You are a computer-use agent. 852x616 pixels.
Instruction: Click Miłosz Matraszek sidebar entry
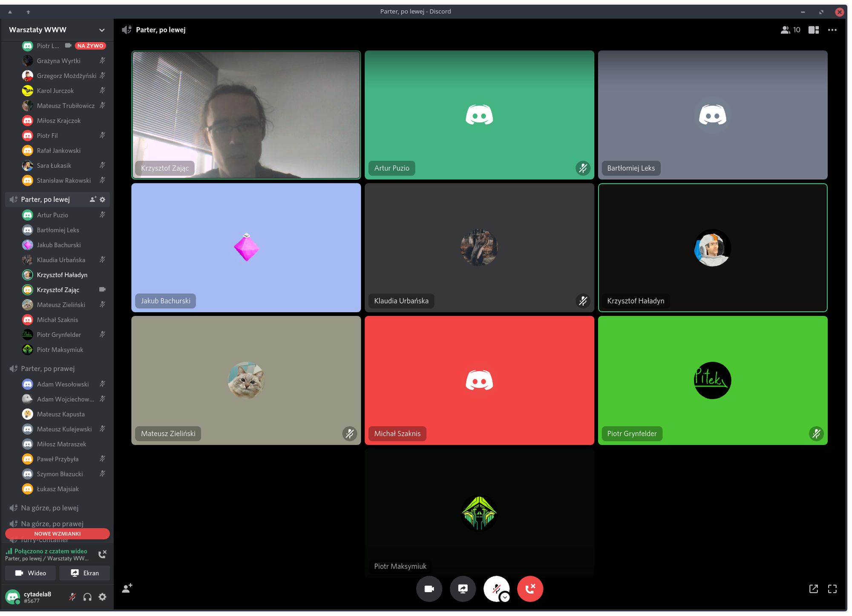point(64,444)
